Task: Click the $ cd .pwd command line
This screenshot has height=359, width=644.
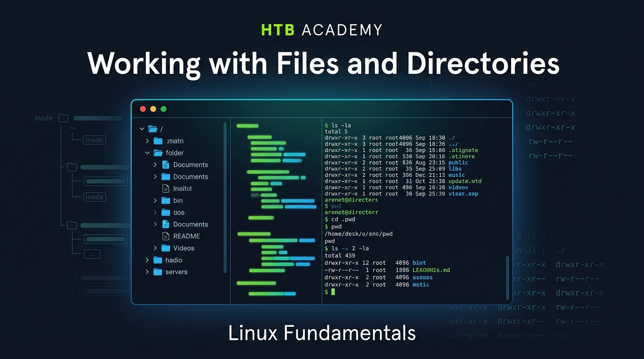Action: 339,219
